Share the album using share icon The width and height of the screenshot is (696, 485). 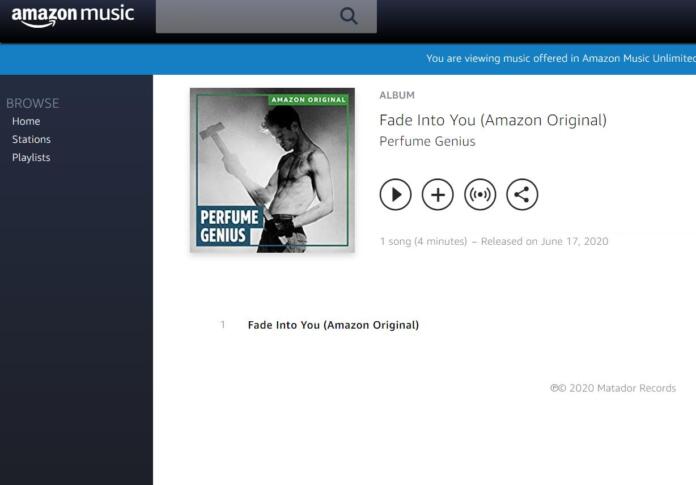tap(522, 194)
